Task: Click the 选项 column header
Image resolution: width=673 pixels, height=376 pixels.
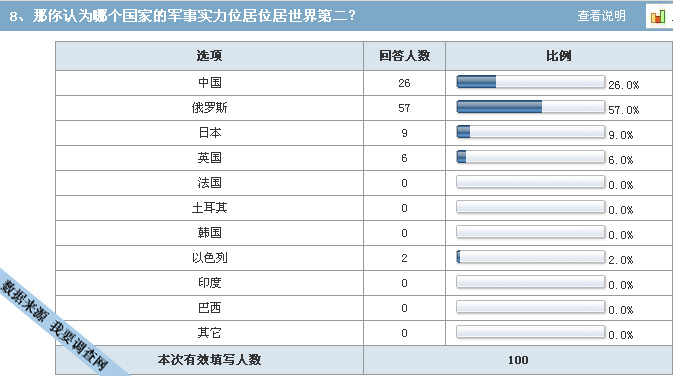Action: (x=209, y=56)
